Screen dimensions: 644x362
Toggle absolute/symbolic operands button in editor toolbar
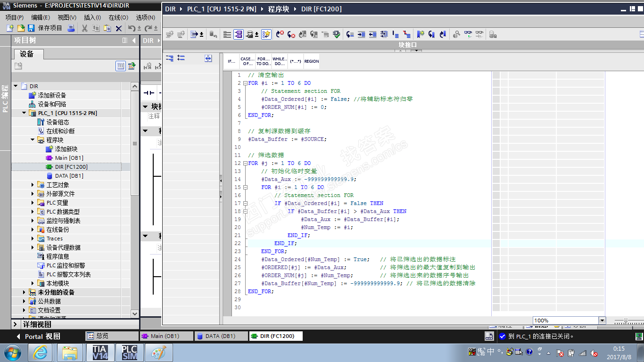click(239, 34)
